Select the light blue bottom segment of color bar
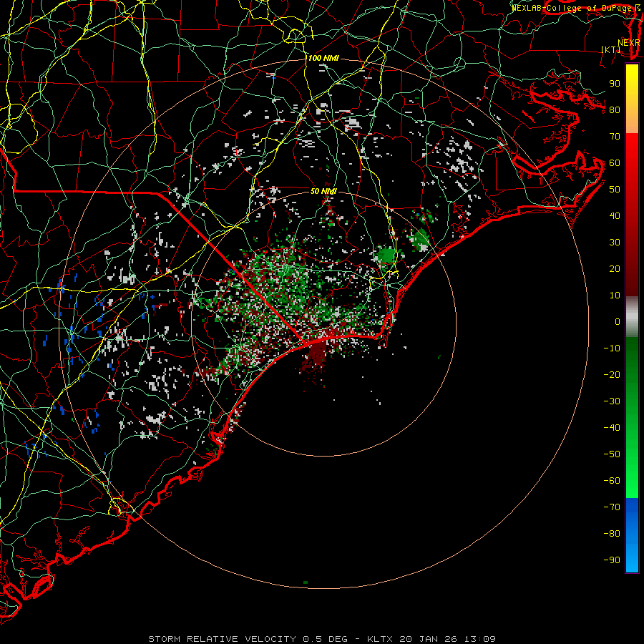 click(x=632, y=557)
